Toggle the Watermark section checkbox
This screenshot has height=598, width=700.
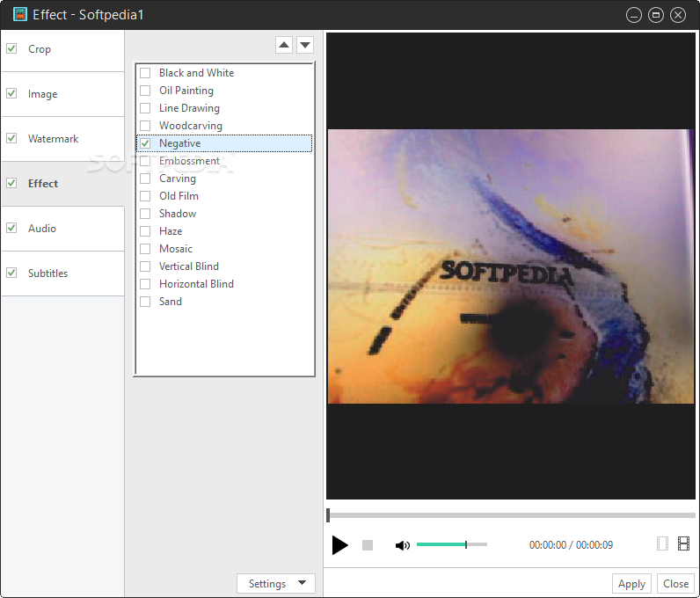pos(11,138)
